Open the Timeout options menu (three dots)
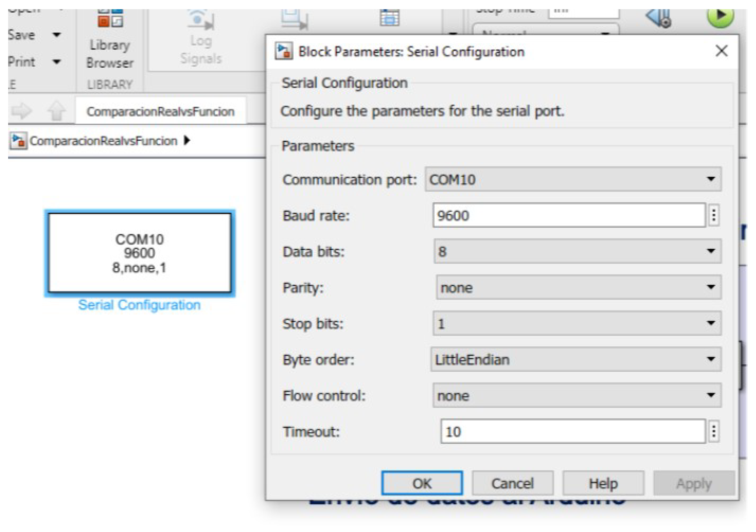Viewport: 756px width, 532px height. [714, 431]
